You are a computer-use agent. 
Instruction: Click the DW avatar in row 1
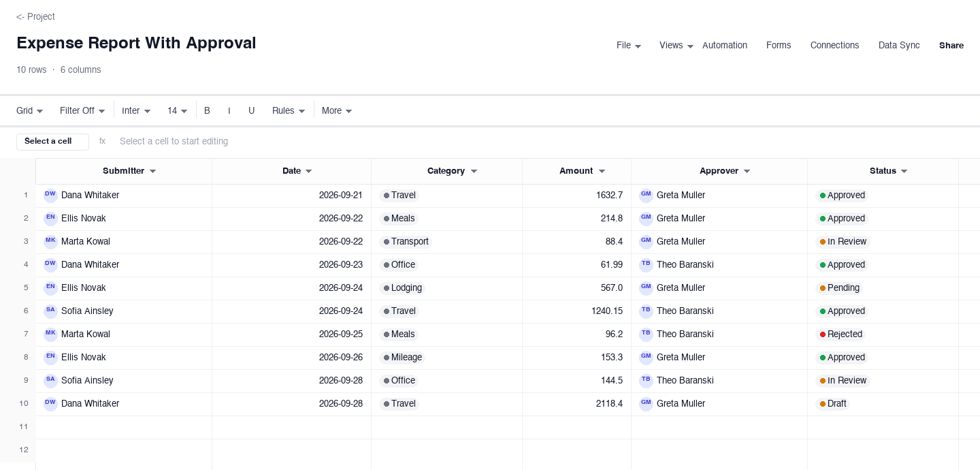click(x=50, y=195)
